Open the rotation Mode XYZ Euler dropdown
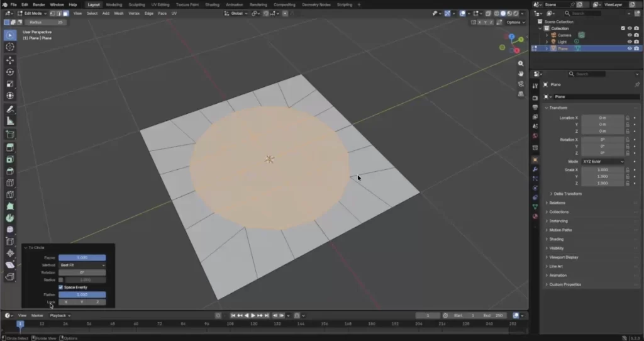 pos(602,162)
